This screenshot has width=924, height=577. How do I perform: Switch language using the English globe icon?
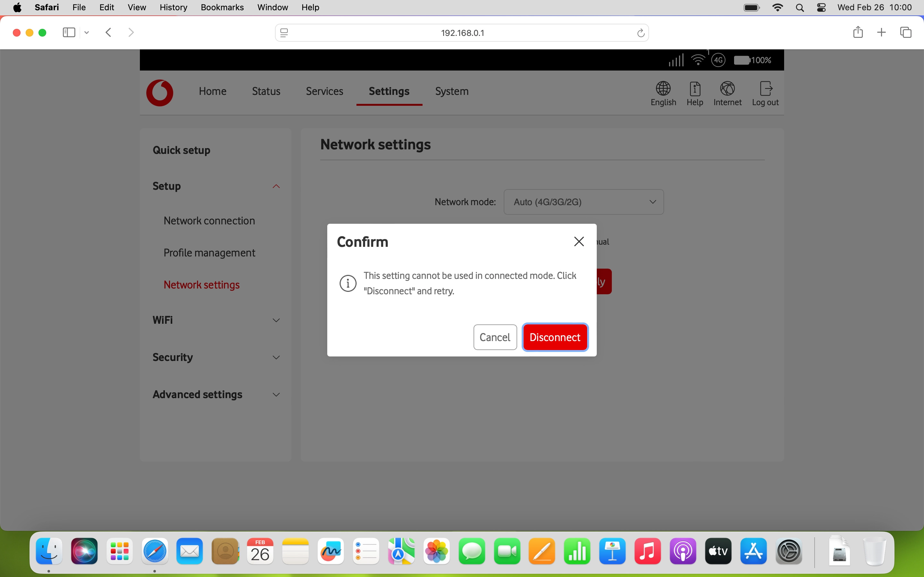point(663,93)
